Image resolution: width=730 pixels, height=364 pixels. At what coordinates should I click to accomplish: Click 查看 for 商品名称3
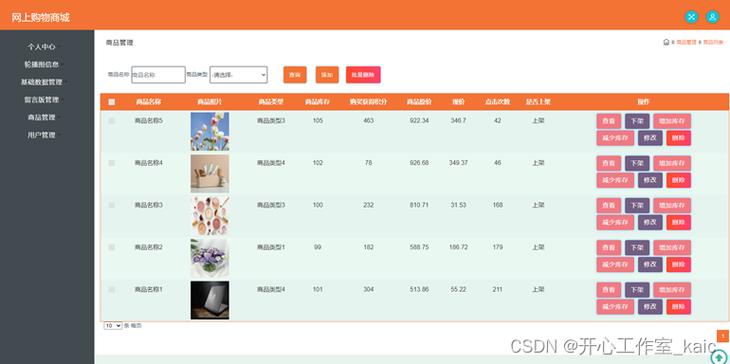tap(609, 205)
